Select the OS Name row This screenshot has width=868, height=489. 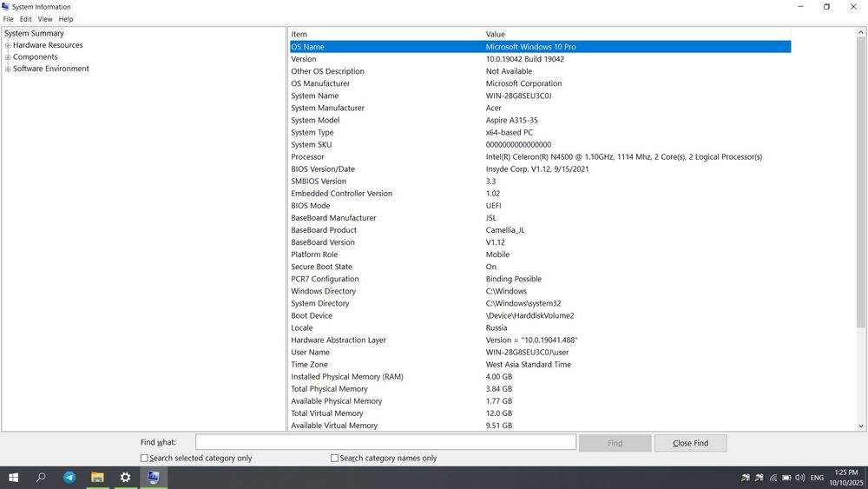point(540,47)
